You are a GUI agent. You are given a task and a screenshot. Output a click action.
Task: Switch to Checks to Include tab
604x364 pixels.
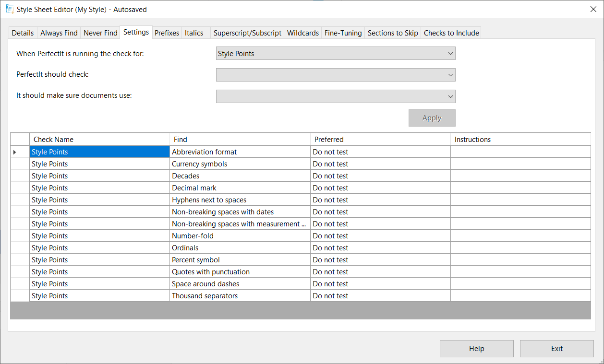point(451,33)
